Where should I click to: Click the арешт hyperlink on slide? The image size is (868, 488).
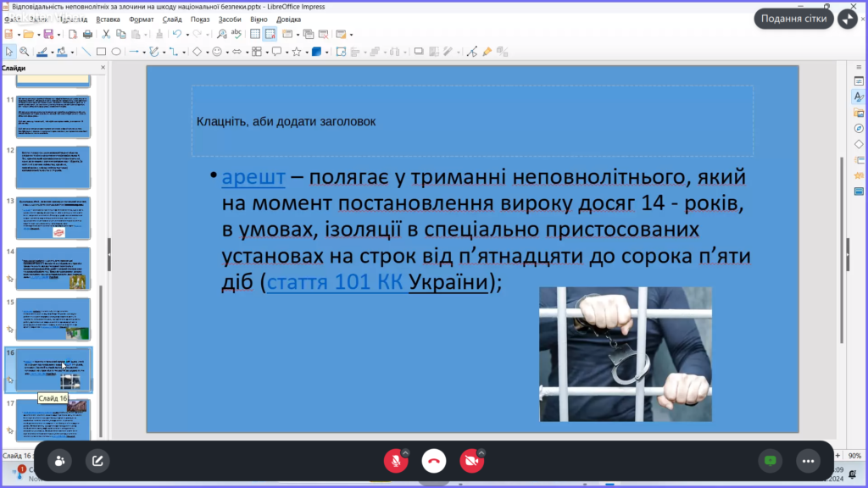(x=253, y=179)
